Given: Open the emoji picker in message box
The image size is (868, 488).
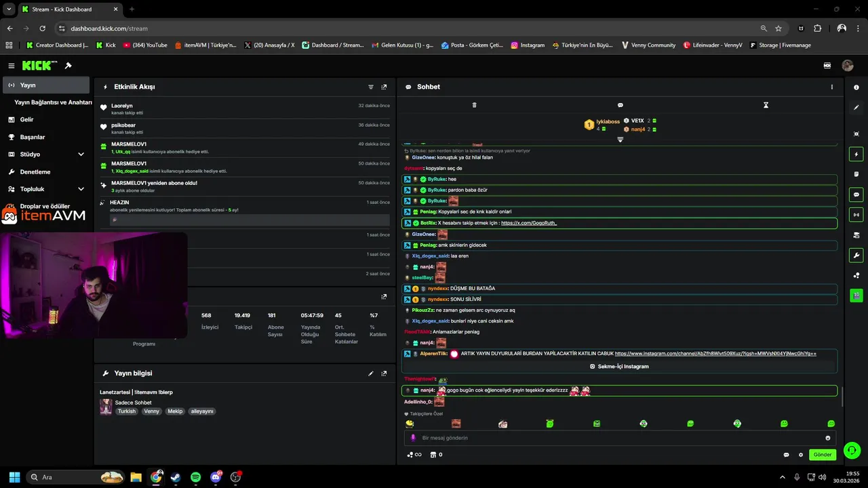Looking at the screenshot, I should pos(828,438).
